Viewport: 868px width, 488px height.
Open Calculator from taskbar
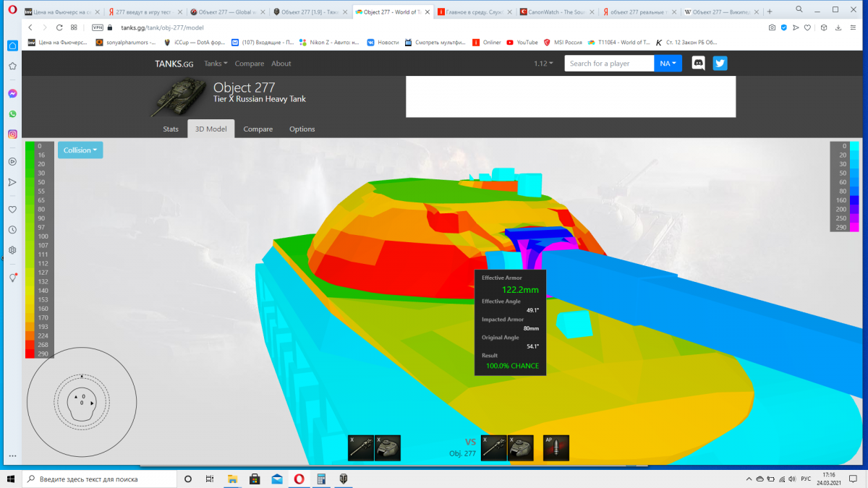(x=322, y=479)
